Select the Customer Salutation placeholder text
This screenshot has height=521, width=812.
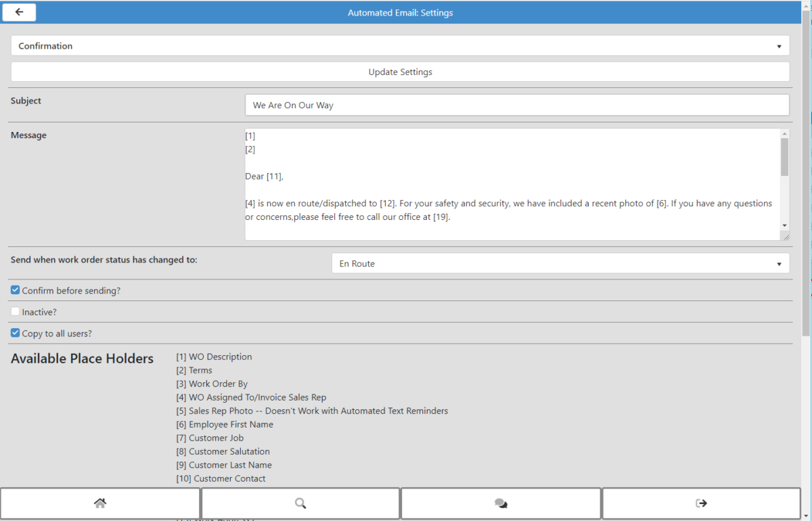[223, 451]
